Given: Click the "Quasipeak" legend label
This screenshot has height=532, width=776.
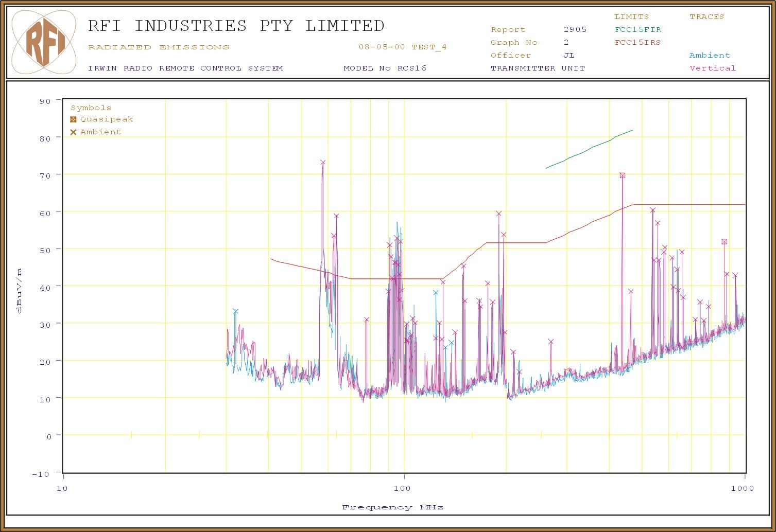Looking at the screenshot, I should [x=107, y=119].
